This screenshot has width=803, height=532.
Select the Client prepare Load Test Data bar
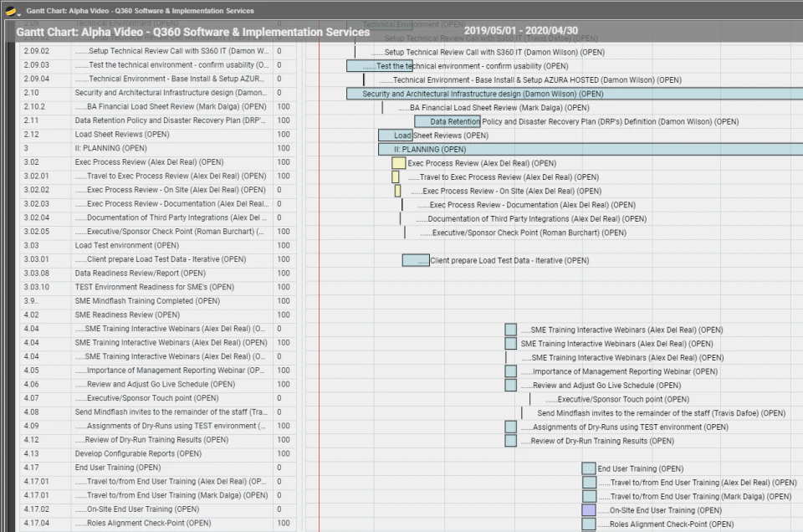click(x=416, y=261)
